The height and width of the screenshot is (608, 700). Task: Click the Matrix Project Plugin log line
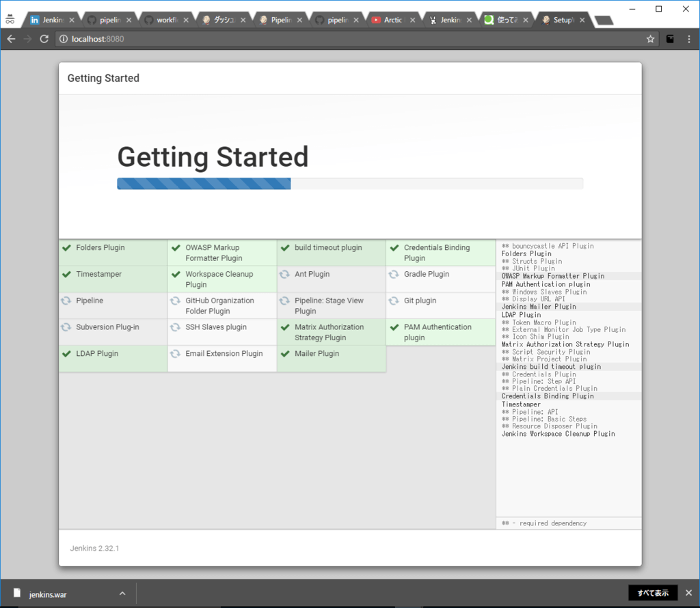point(544,359)
